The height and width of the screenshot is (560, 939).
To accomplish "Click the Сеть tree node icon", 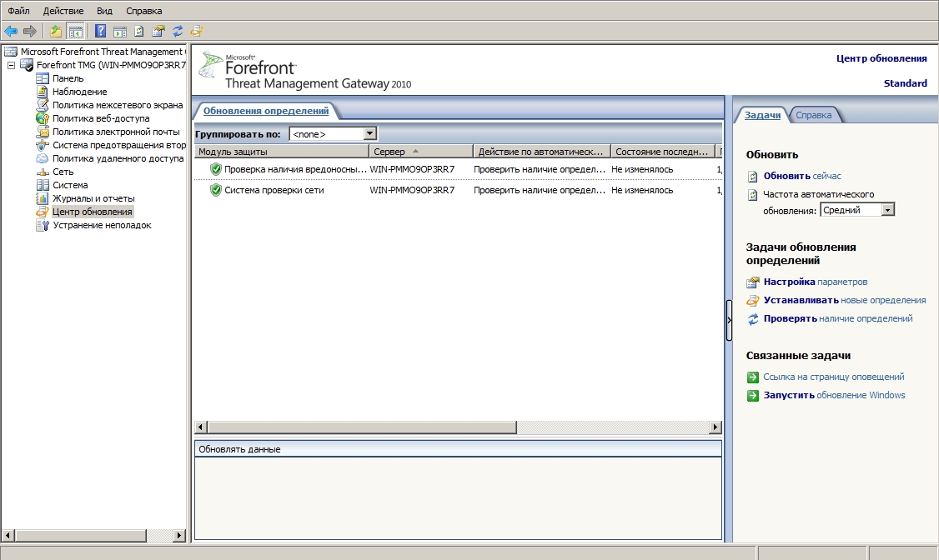I will (x=43, y=172).
